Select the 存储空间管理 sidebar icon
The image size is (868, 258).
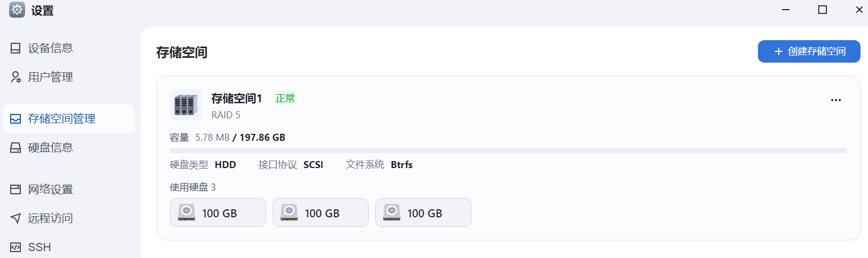pos(15,119)
